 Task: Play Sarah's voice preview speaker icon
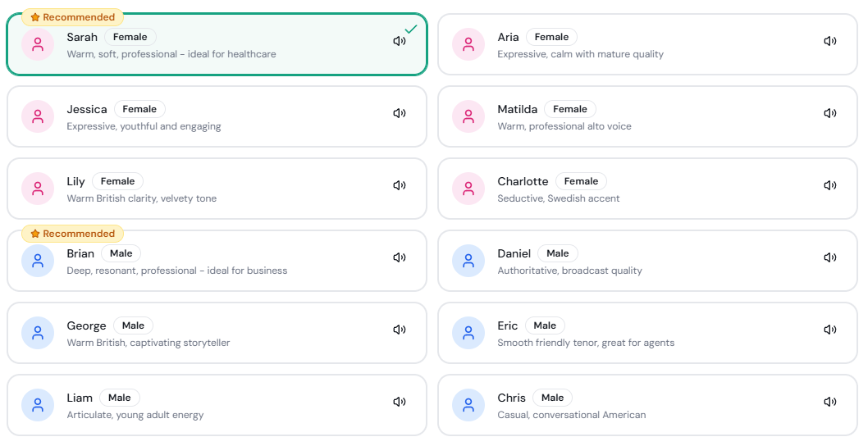point(400,41)
